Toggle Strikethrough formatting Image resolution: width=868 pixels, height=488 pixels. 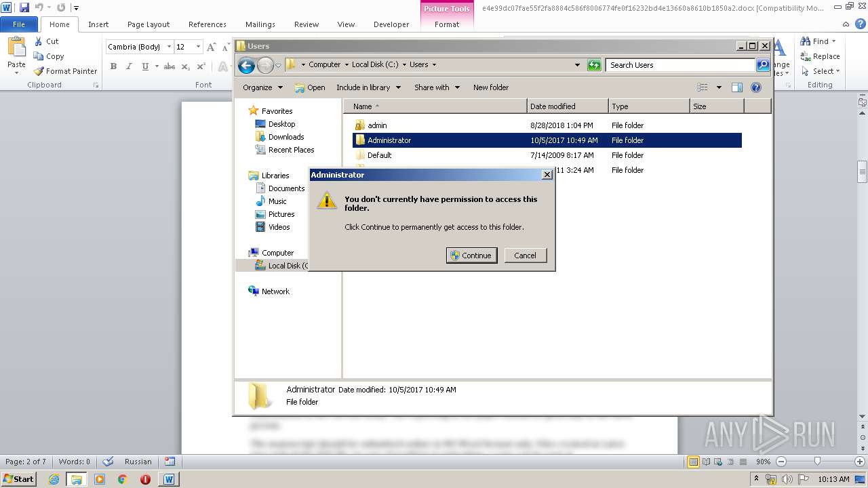[170, 66]
